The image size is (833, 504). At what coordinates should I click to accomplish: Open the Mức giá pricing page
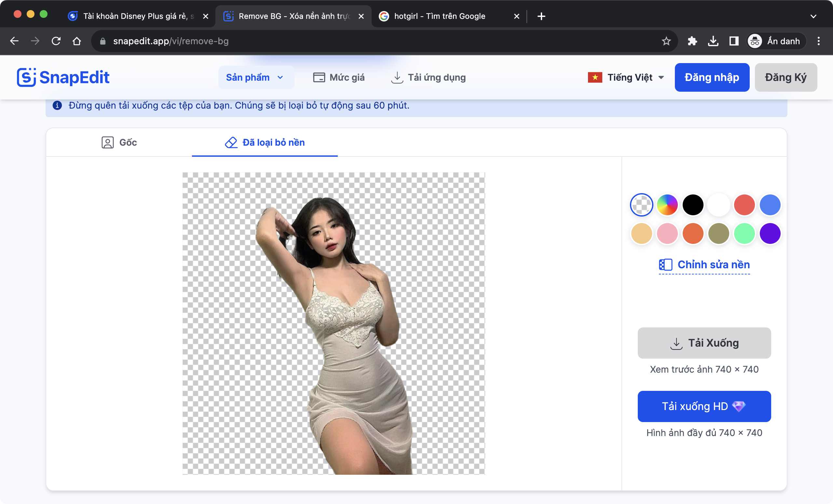tap(339, 77)
